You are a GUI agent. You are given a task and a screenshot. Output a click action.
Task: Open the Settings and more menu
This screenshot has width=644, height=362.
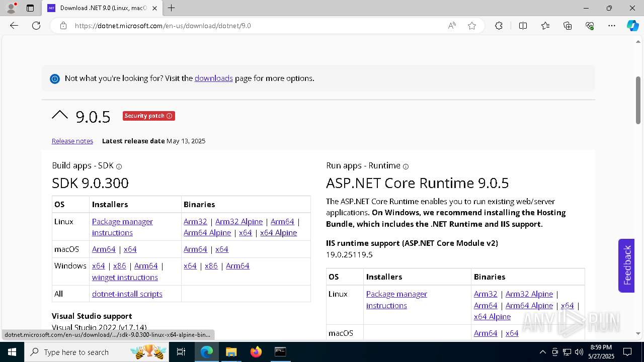[612, 26]
